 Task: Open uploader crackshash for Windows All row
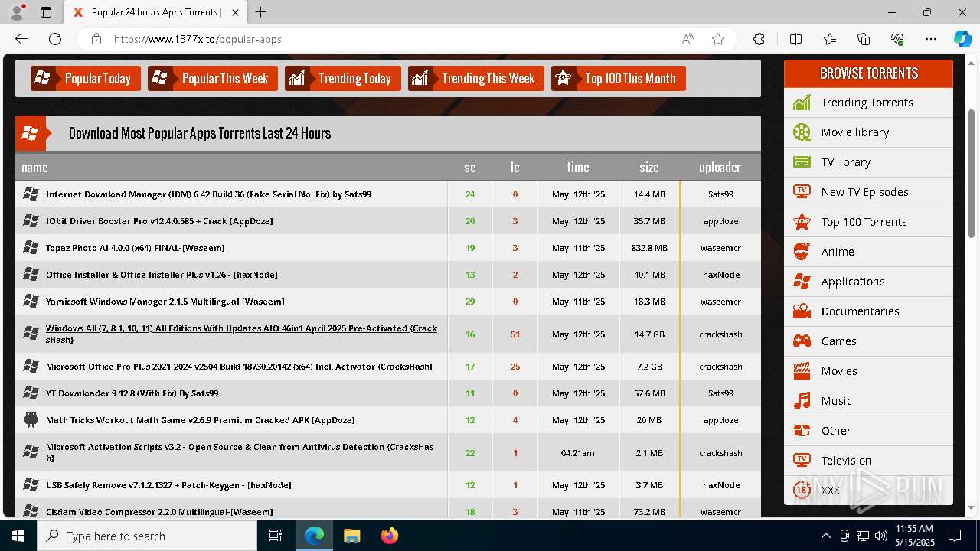pyautogui.click(x=720, y=334)
